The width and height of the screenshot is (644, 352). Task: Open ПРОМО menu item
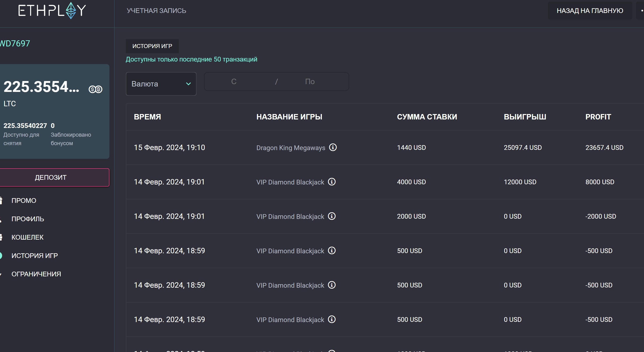pyautogui.click(x=24, y=201)
